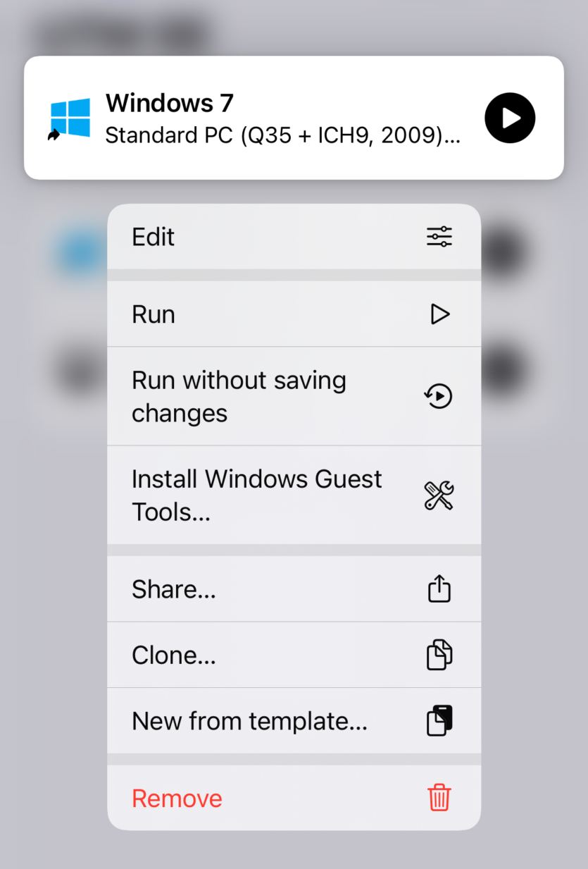Viewport: 588px width, 869px height.
Task: Tap the "Standard PC (Q35 + ICH9, 2009)" subtitle
Action: [283, 135]
